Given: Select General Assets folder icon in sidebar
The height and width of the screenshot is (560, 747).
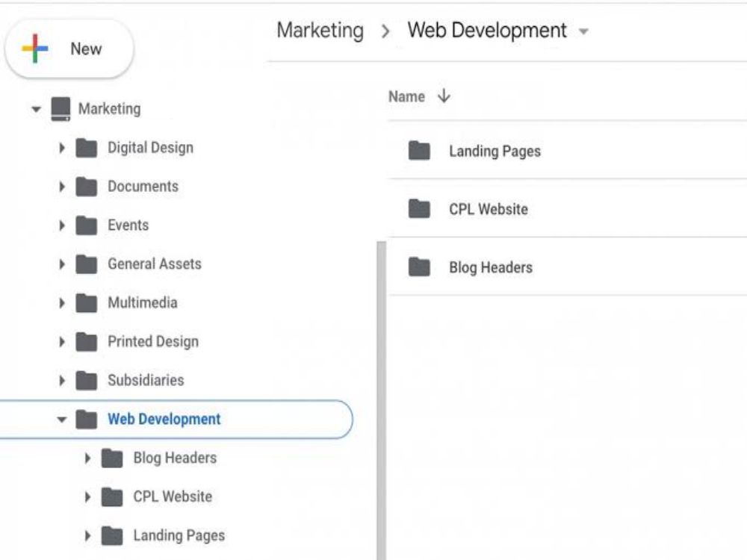Looking at the screenshot, I should (x=86, y=264).
